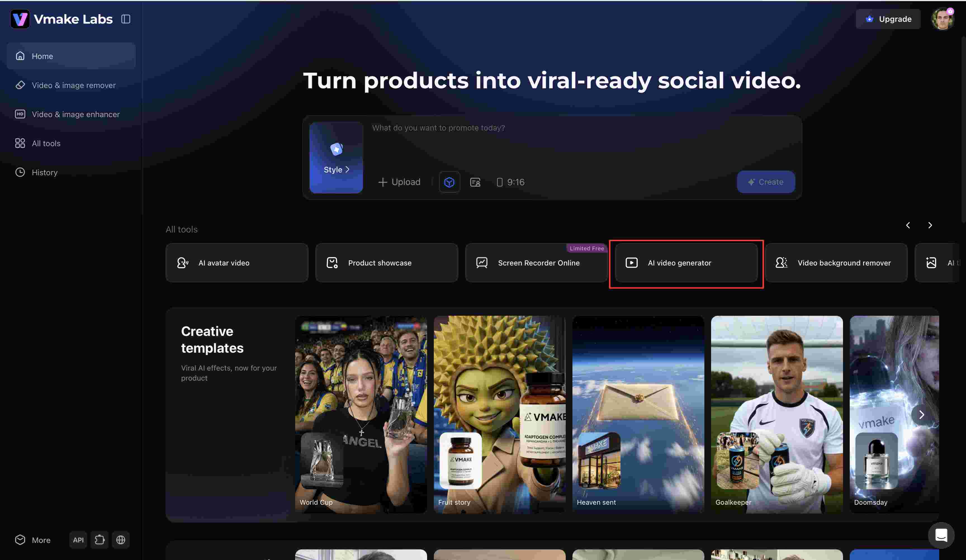
Task: Open Screen Recorder Online tool
Action: [537, 263]
